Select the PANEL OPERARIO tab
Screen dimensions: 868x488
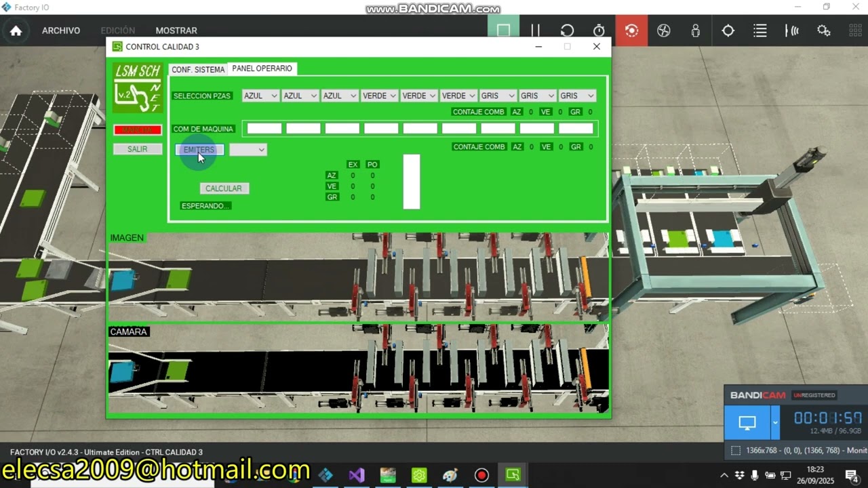262,68
